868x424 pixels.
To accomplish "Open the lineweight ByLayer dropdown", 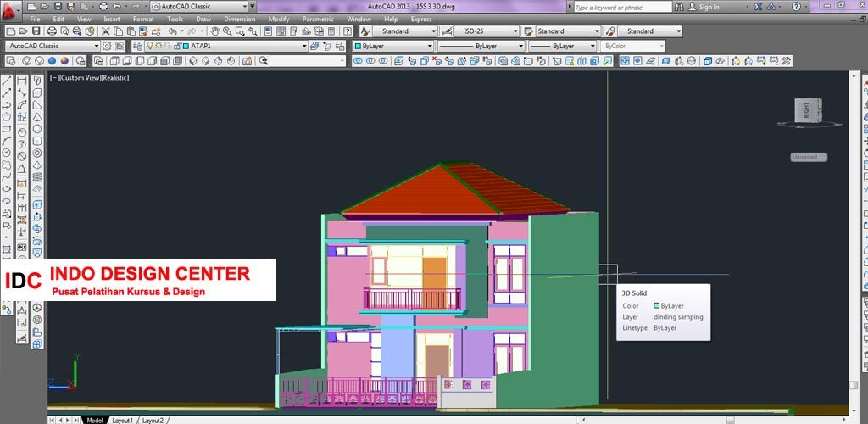I will tap(563, 46).
